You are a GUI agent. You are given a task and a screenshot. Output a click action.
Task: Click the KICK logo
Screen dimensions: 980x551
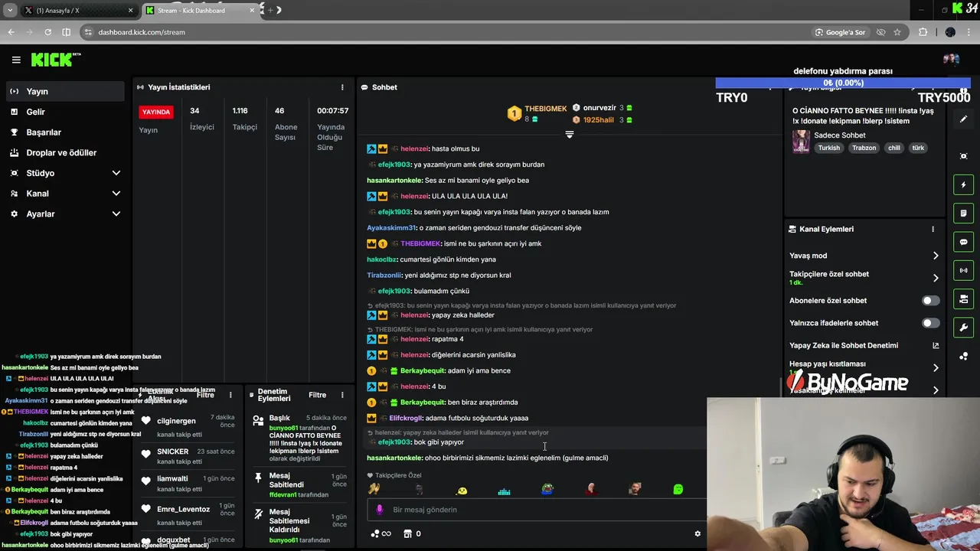coord(55,60)
